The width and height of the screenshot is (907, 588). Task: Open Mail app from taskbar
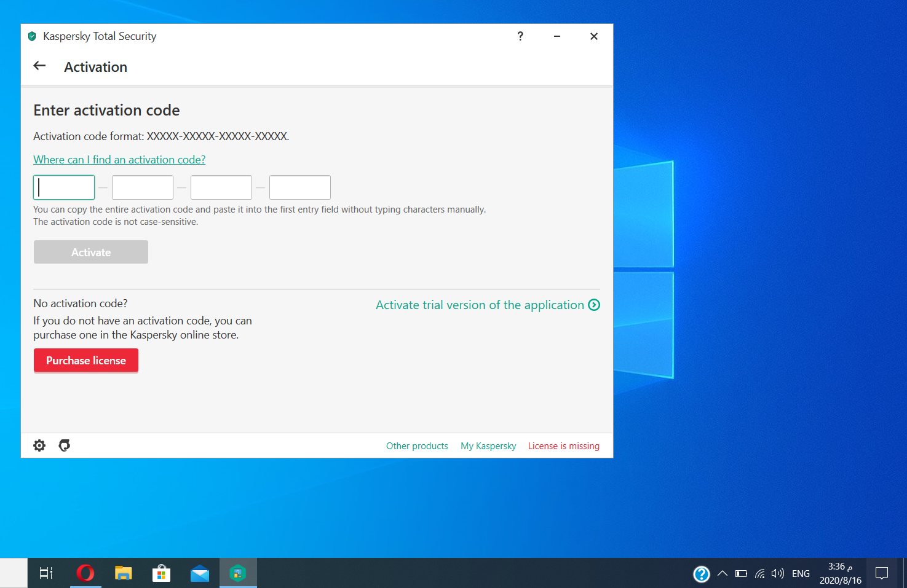[200, 573]
